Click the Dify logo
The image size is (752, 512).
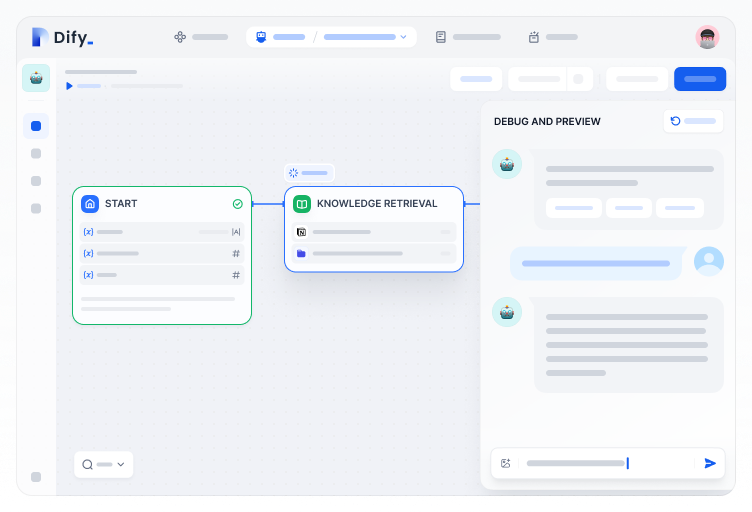point(62,38)
